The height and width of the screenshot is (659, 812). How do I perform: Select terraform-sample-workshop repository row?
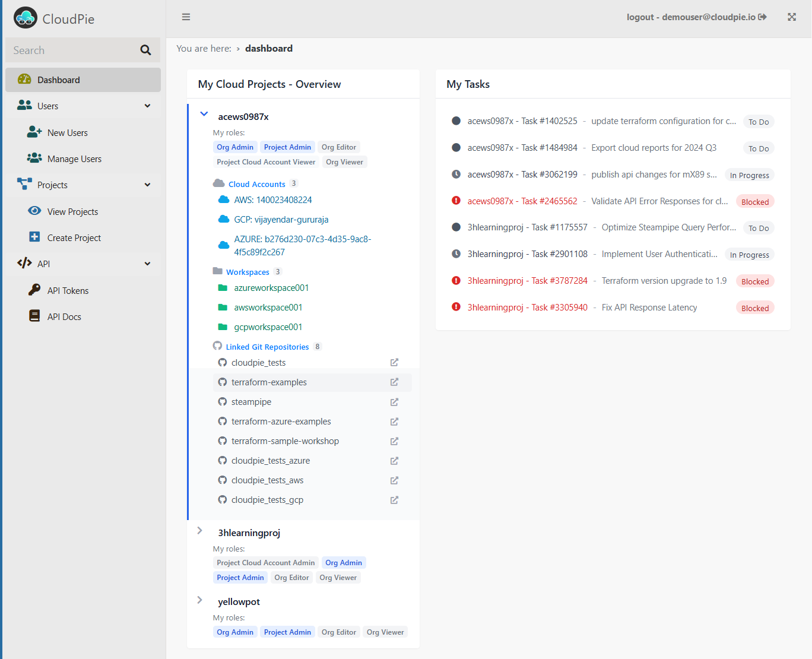pos(312,441)
